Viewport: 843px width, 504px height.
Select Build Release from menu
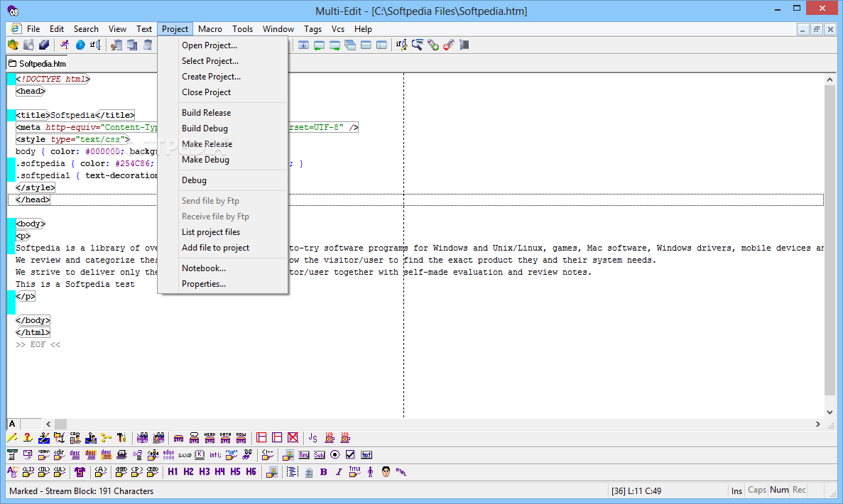[207, 112]
